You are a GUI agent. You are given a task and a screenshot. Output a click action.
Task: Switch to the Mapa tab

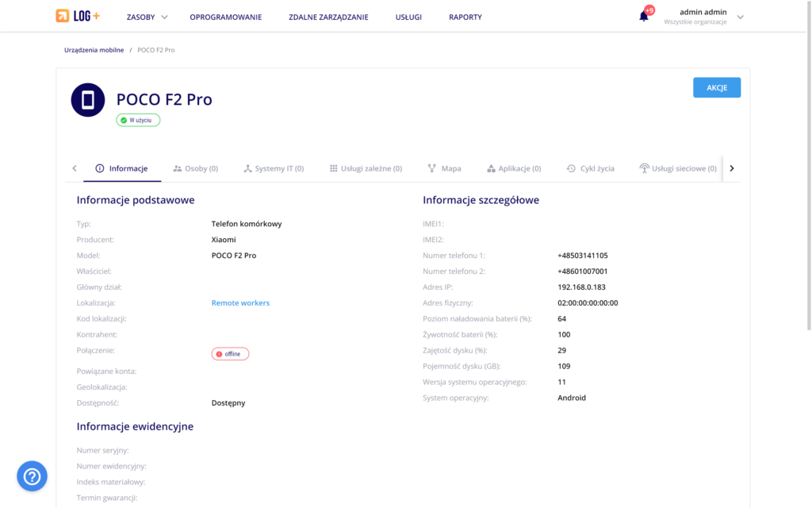pos(444,168)
